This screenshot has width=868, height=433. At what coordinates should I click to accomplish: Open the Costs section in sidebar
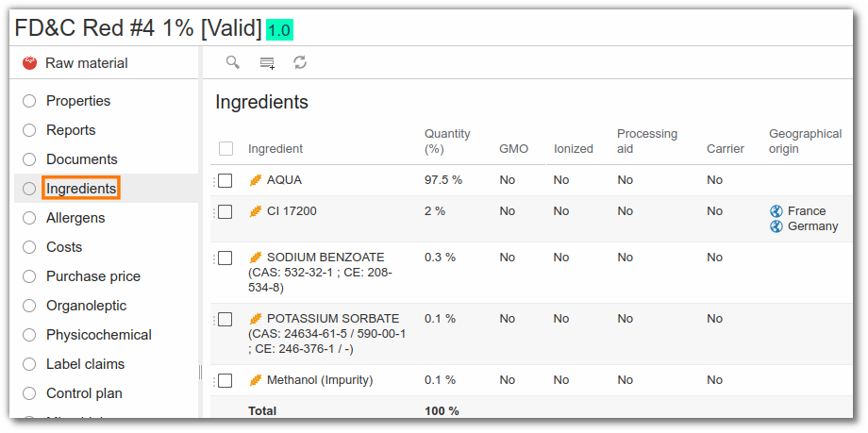point(64,247)
